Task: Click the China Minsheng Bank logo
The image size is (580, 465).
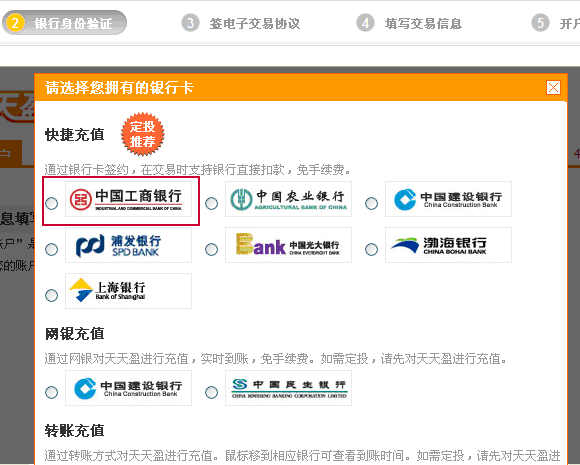Action: (x=288, y=388)
